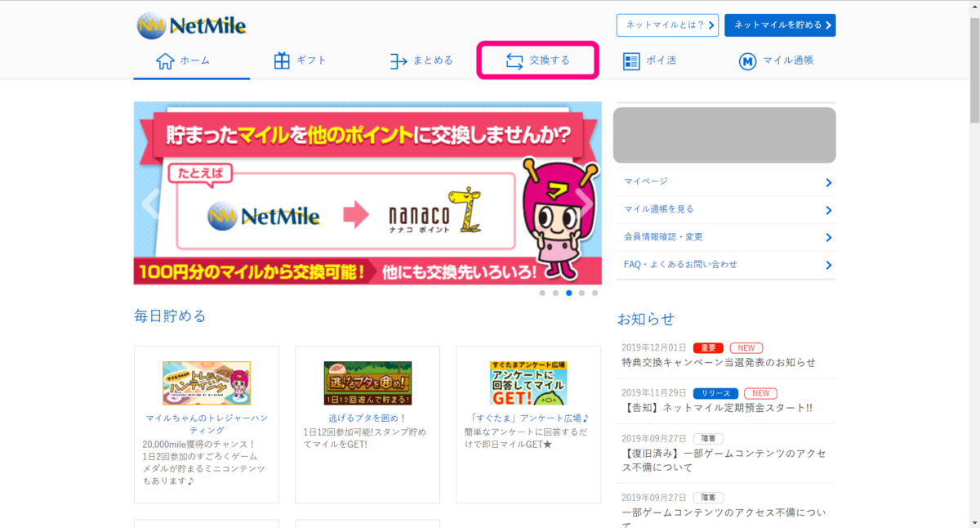Show previous banner slide with left arrow
Viewport: 980px width, 528px height.
click(149, 204)
